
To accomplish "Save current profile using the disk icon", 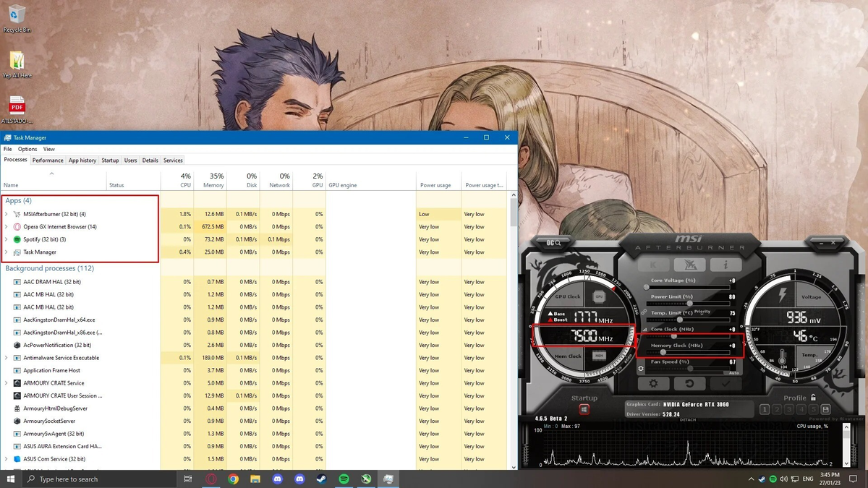I will [826, 408].
